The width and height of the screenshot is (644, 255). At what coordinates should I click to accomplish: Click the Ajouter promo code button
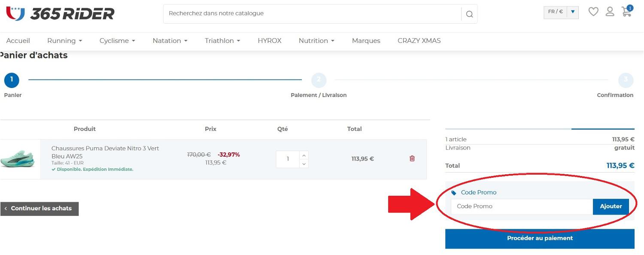tap(611, 206)
